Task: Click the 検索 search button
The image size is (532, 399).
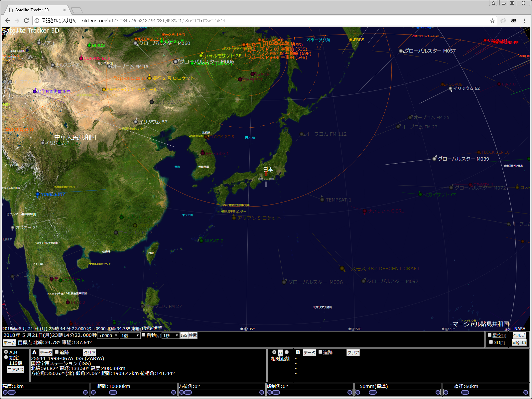Action: pos(193,335)
